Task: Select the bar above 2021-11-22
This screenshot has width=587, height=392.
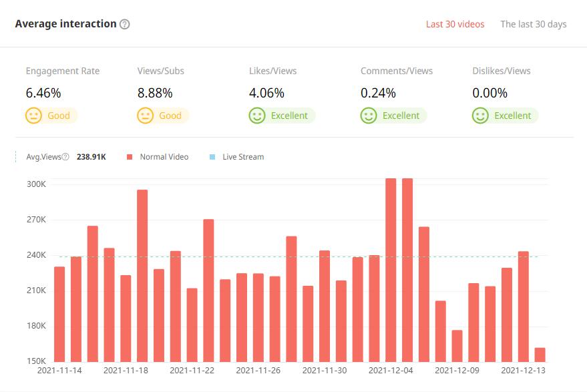Action: 192,325
